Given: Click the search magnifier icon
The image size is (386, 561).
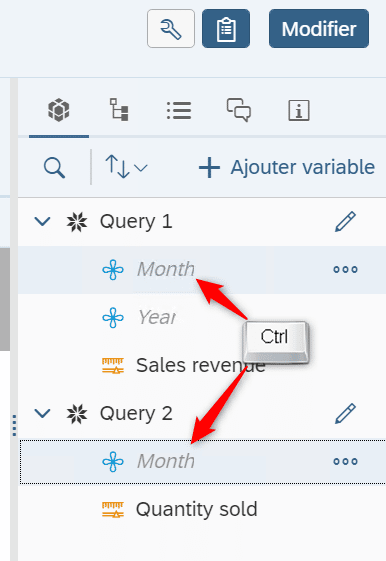Looking at the screenshot, I should click(54, 168).
